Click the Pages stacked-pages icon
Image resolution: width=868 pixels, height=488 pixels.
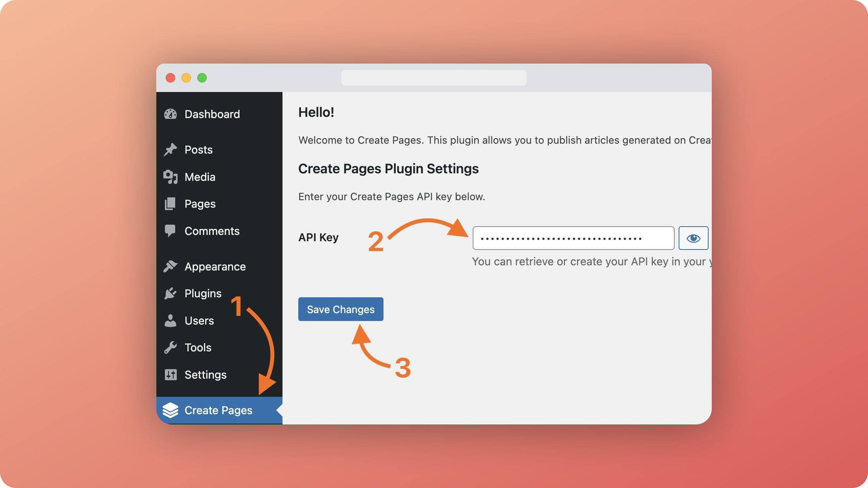pos(170,204)
